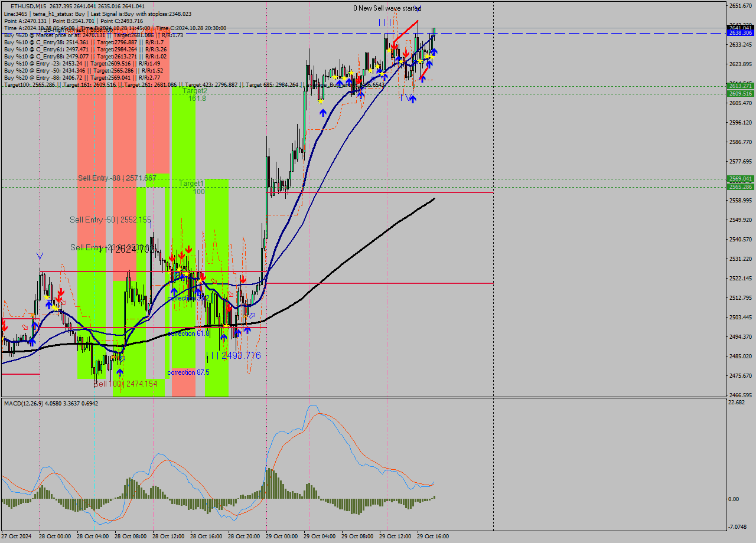Select the 29 Oct 04:00 time label
The height and width of the screenshot is (543, 756).
(x=320, y=537)
